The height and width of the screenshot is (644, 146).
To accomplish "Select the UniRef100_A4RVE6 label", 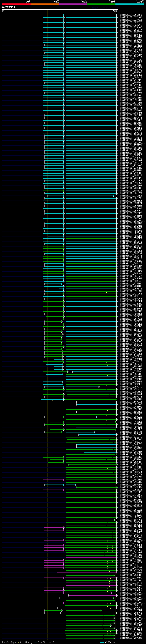I will pyautogui.click(x=131, y=422).
